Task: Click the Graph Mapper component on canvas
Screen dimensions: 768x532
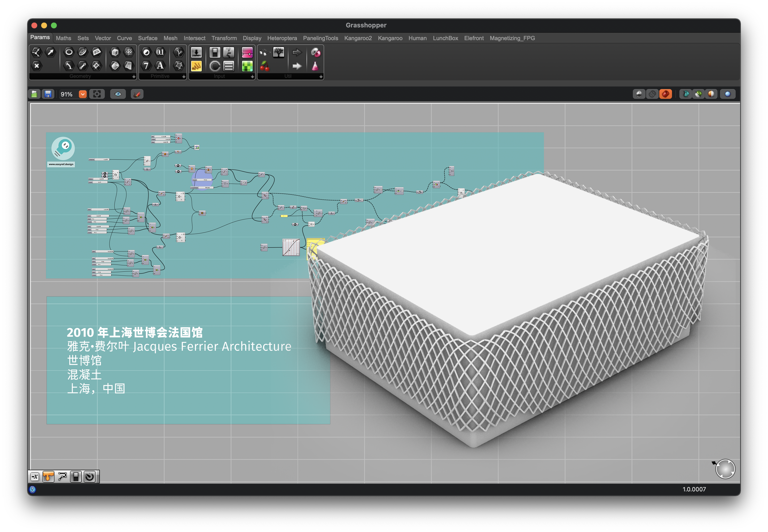Action: [291, 247]
